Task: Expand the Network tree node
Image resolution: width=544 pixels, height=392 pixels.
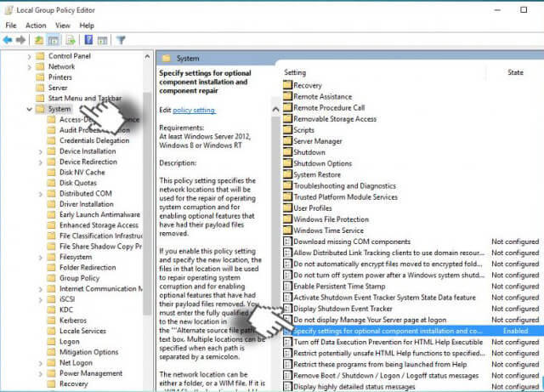Action: coord(30,66)
